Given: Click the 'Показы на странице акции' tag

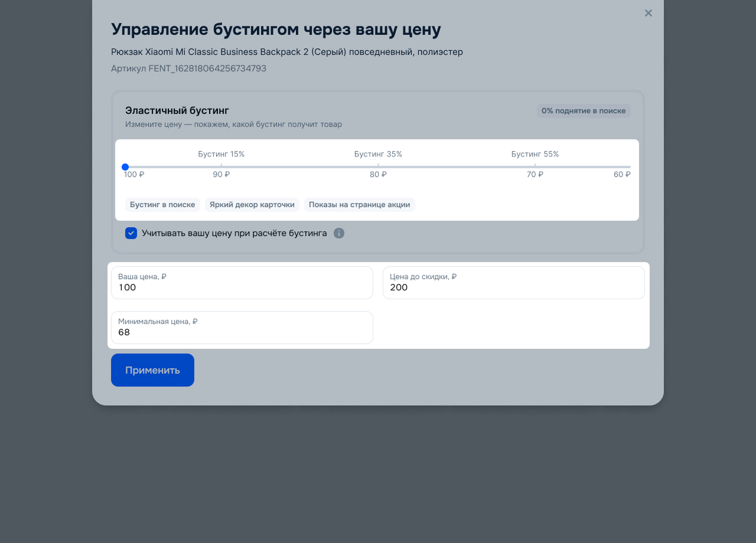Looking at the screenshot, I should (359, 205).
